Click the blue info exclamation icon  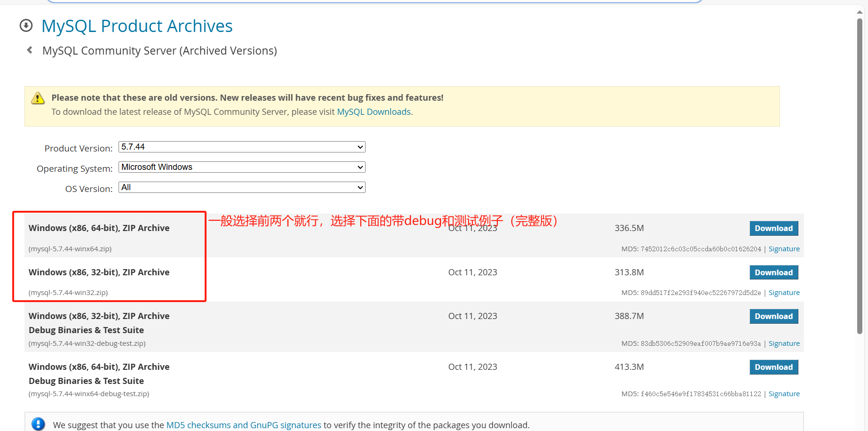tap(38, 424)
